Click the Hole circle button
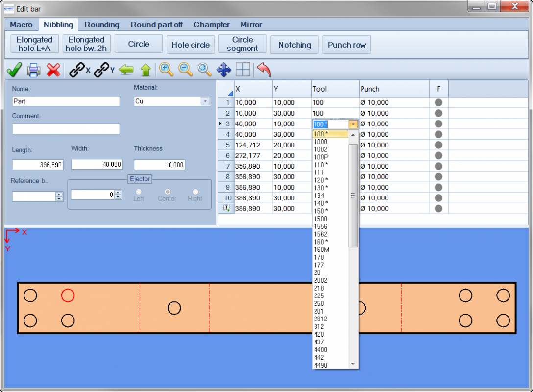The image size is (533, 392). click(x=191, y=45)
